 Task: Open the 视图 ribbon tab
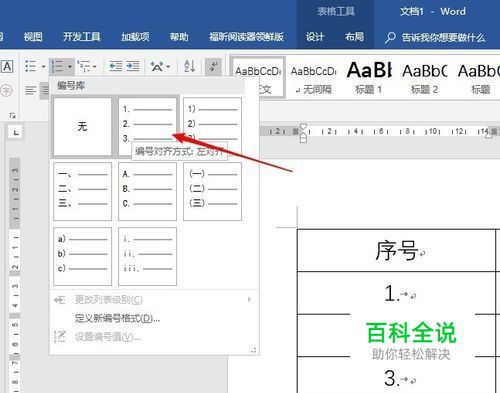(x=33, y=37)
